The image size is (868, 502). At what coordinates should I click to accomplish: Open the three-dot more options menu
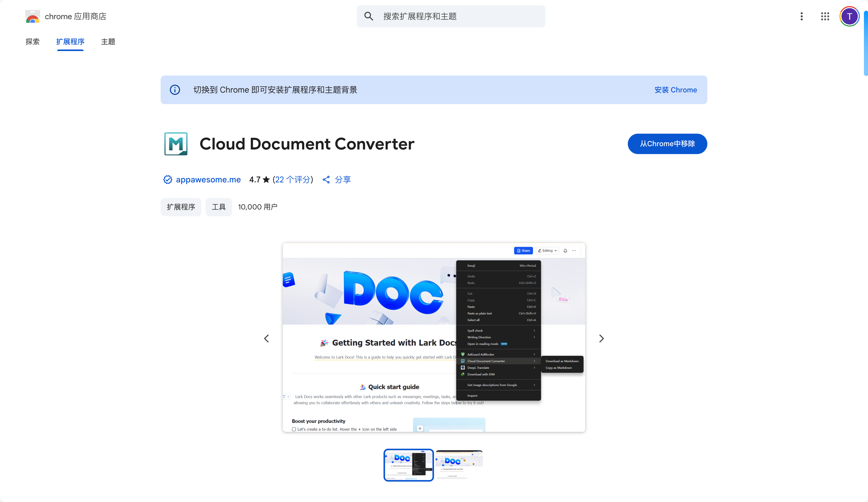pos(801,16)
